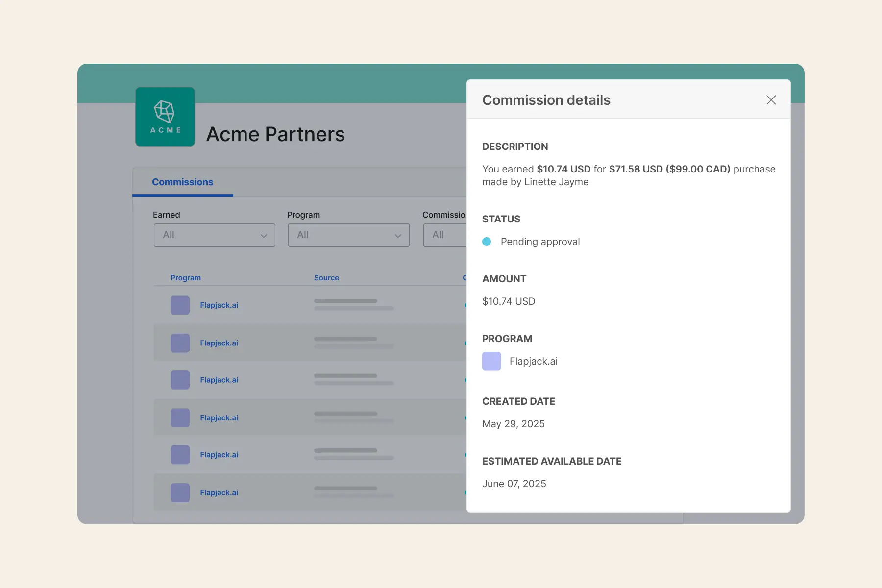The image size is (882, 588).
Task: Close the Commission details panel
Action: click(x=771, y=100)
